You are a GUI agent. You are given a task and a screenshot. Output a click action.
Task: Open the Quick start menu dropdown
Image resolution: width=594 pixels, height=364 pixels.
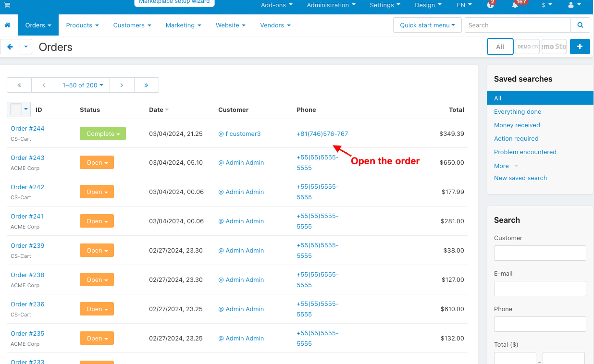[x=427, y=25]
